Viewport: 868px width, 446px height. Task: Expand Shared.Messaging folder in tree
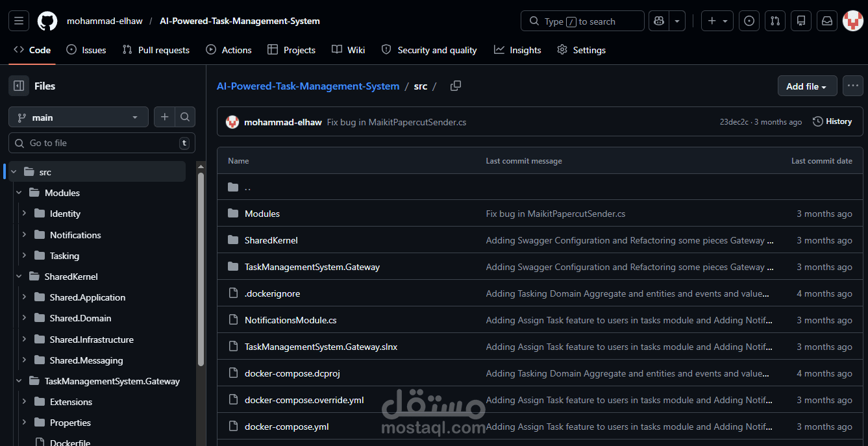[x=24, y=360]
